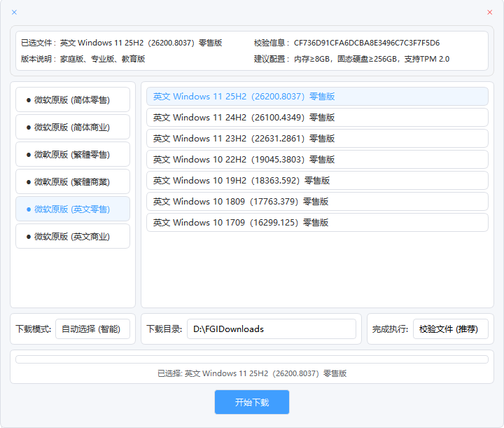
Task: Choose 英文 Windows 10 1709 (16299.125) 零售版
Action: pos(317,223)
